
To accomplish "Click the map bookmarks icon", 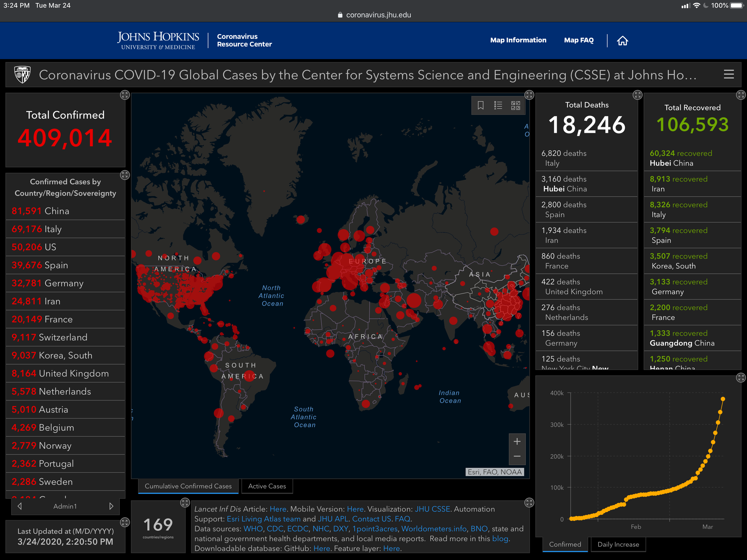I will coord(480,105).
